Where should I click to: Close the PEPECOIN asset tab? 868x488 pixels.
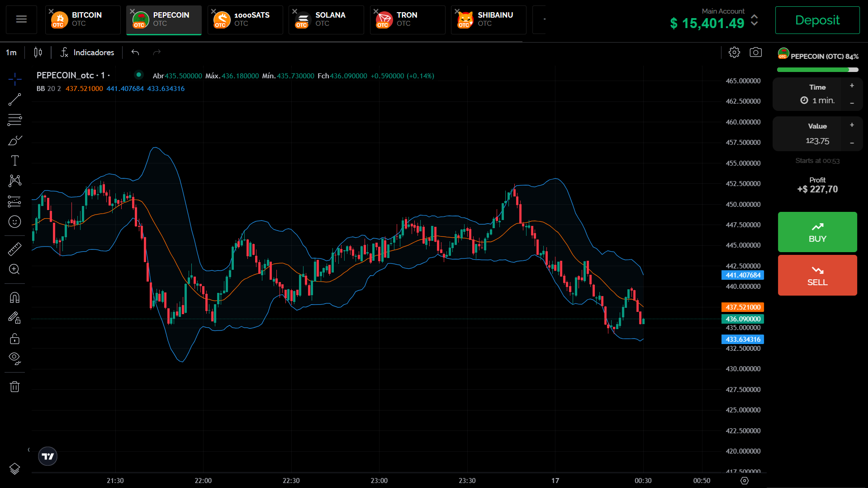[132, 11]
